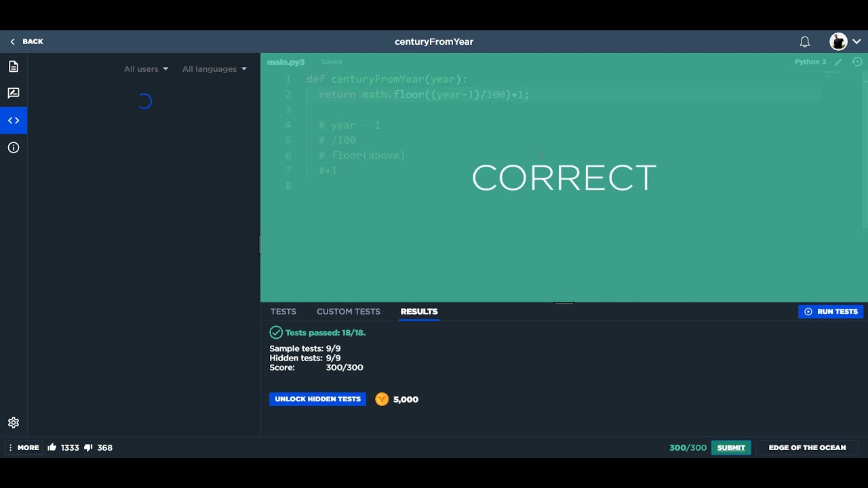
Task: Click the 300/300 score in footer
Action: [688, 448]
